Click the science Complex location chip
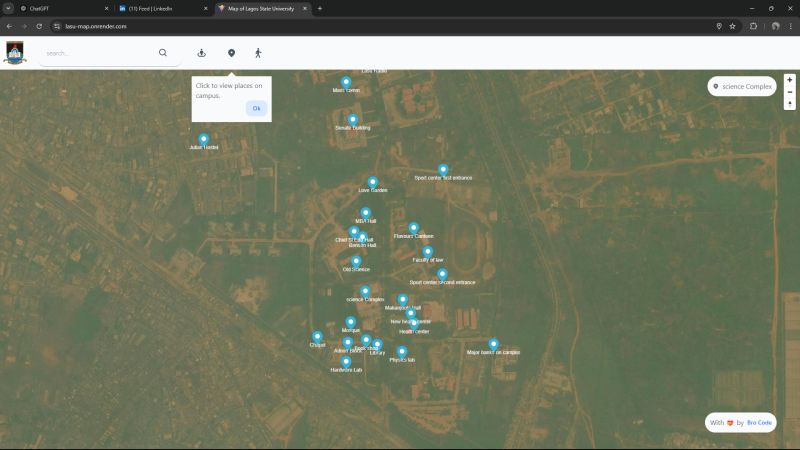This screenshot has height=450, width=800. pyautogui.click(x=742, y=87)
